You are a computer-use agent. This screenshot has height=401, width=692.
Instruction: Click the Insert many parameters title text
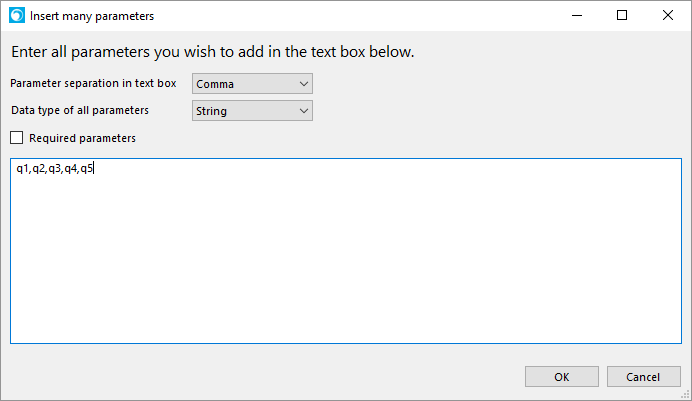tap(92, 16)
